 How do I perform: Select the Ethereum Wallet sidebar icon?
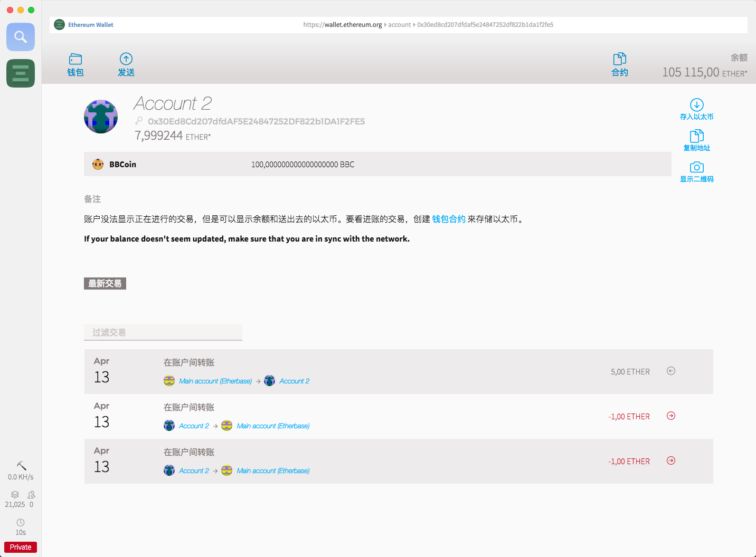(21, 73)
